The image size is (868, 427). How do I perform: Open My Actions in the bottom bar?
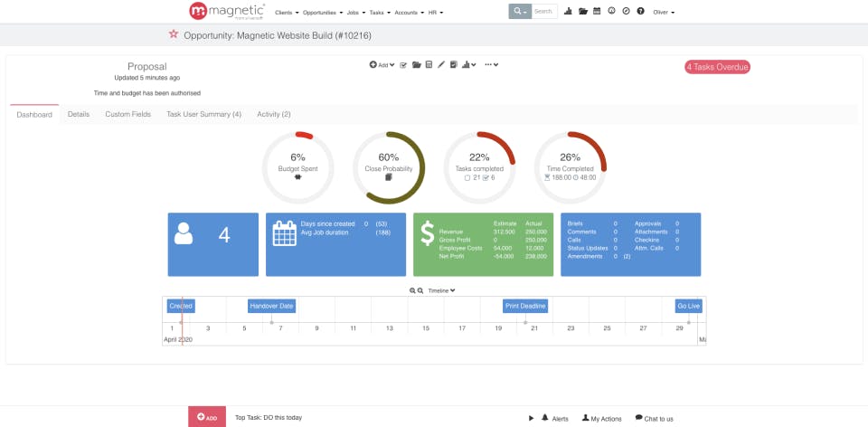(x=602, y=418)
